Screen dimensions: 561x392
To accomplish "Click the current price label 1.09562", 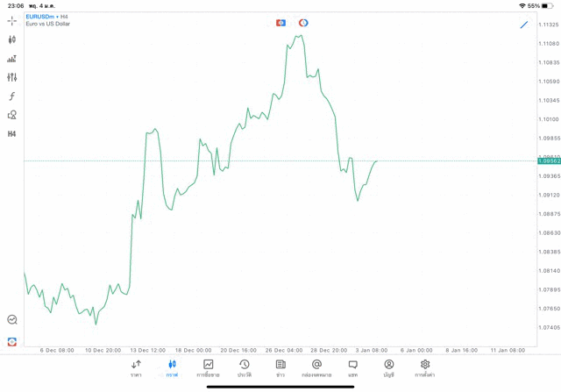I will (x=549, y=161).
